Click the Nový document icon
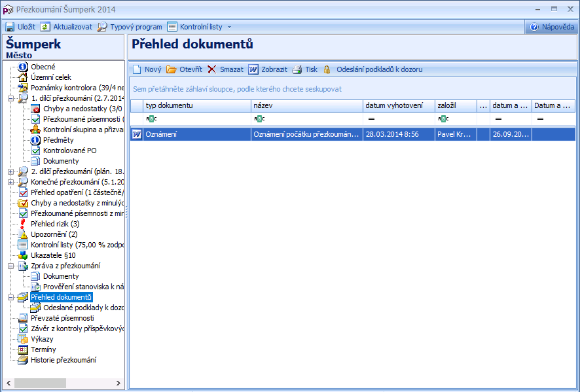This screenshot has width=580, height=392. (137, 69)
